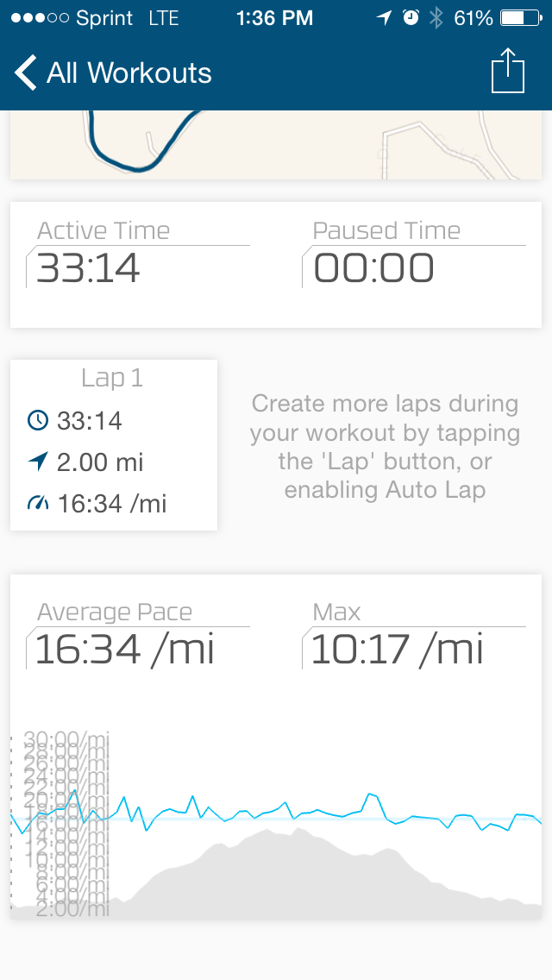Tap the location arrow status icon
The image size is (552, 980).
[x=385, y=17]
